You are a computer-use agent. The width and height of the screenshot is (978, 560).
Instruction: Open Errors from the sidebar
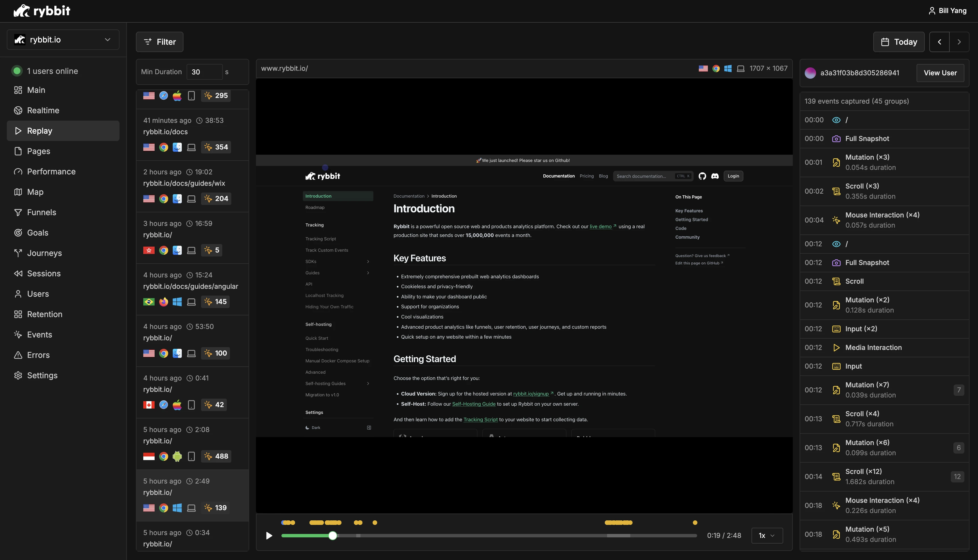click(63, 355)
